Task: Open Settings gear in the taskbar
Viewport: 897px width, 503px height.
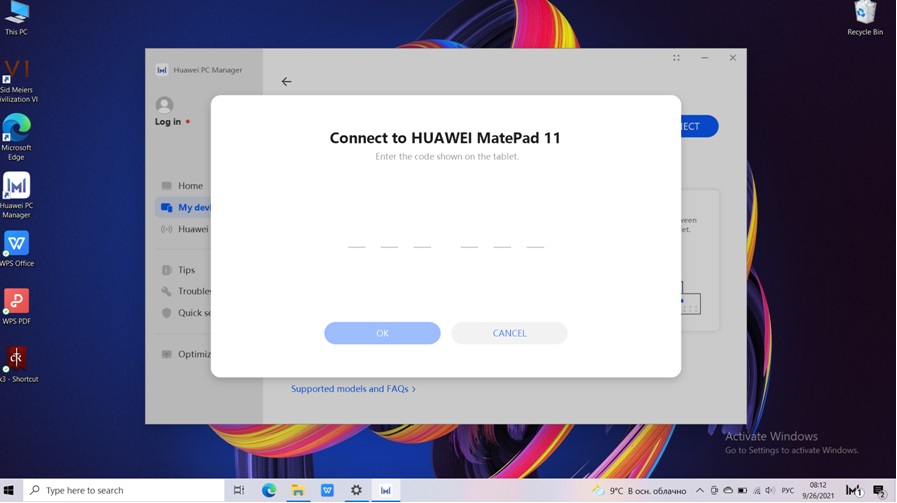Action: click(356, 491)
